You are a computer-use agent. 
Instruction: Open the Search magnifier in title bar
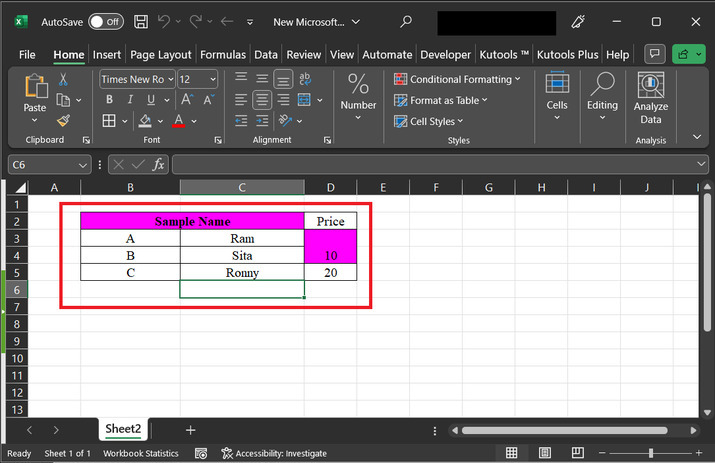tap(405, 21)
